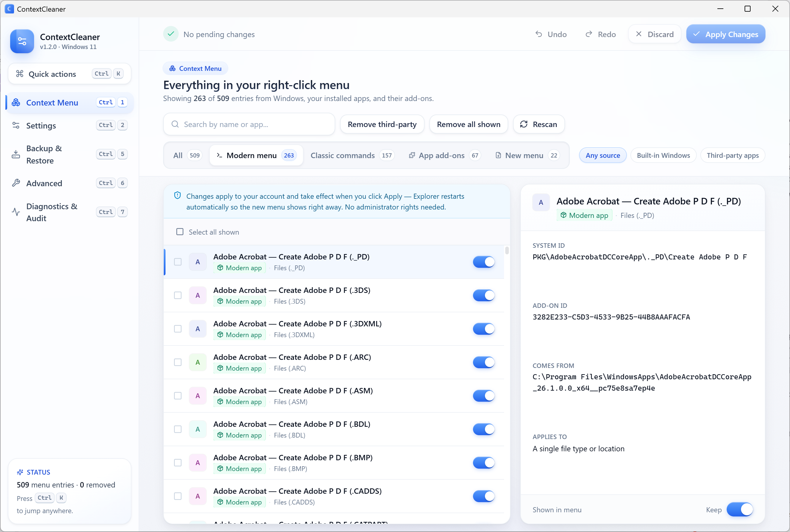The image size is (790, 532).
Task: Open the New menu tab
Action: pyautogui.click(x=527, y=155)
